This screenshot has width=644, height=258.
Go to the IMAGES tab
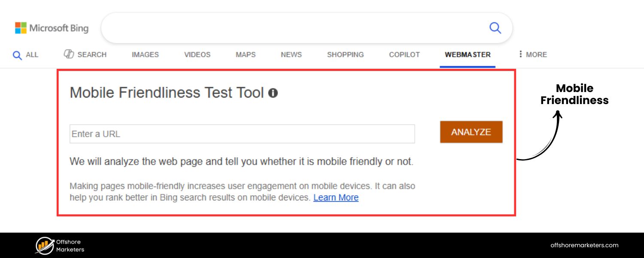(145, 55)
